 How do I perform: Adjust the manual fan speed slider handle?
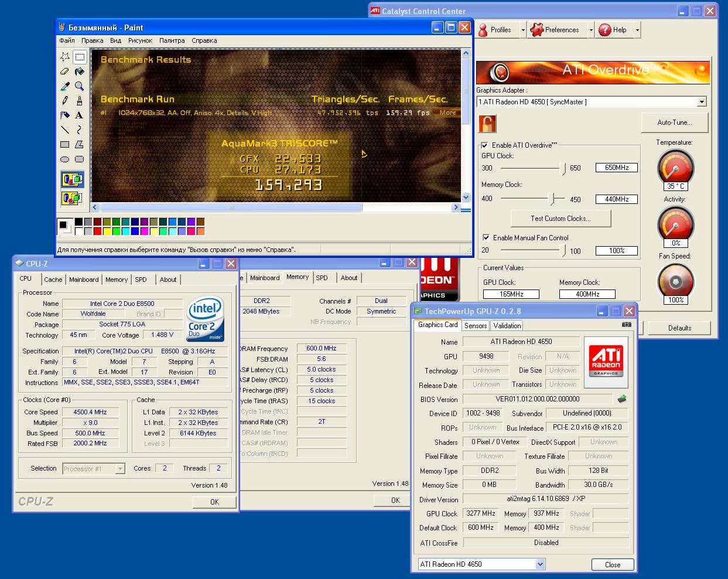click(563, 251)
